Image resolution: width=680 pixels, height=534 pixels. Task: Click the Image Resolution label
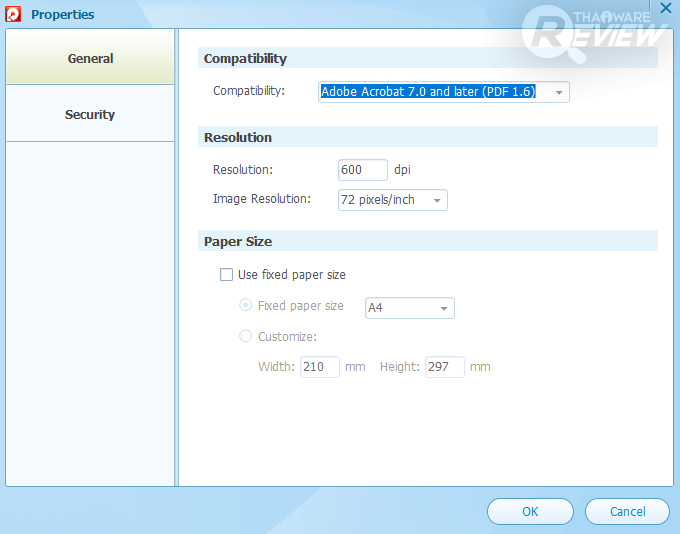[262, 199]
